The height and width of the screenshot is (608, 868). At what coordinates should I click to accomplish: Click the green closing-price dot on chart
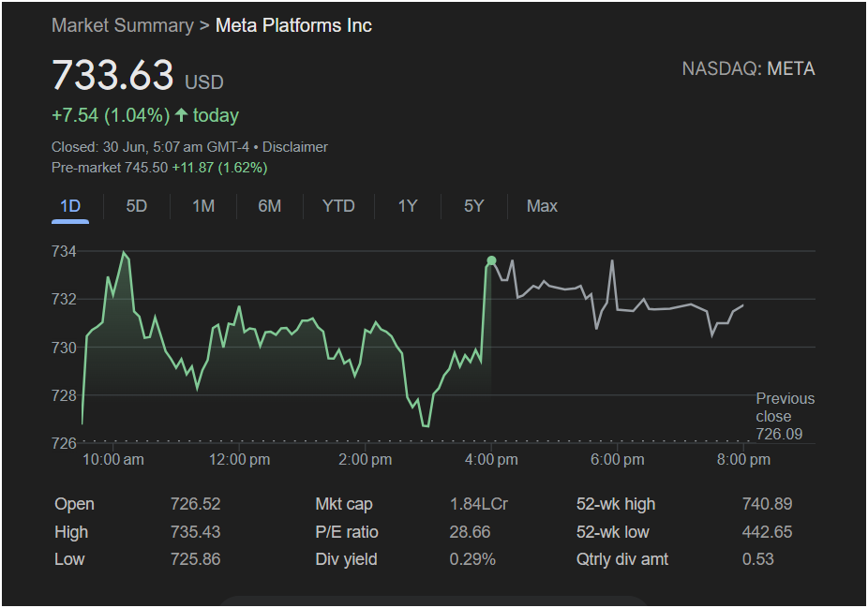click(491, 260)
